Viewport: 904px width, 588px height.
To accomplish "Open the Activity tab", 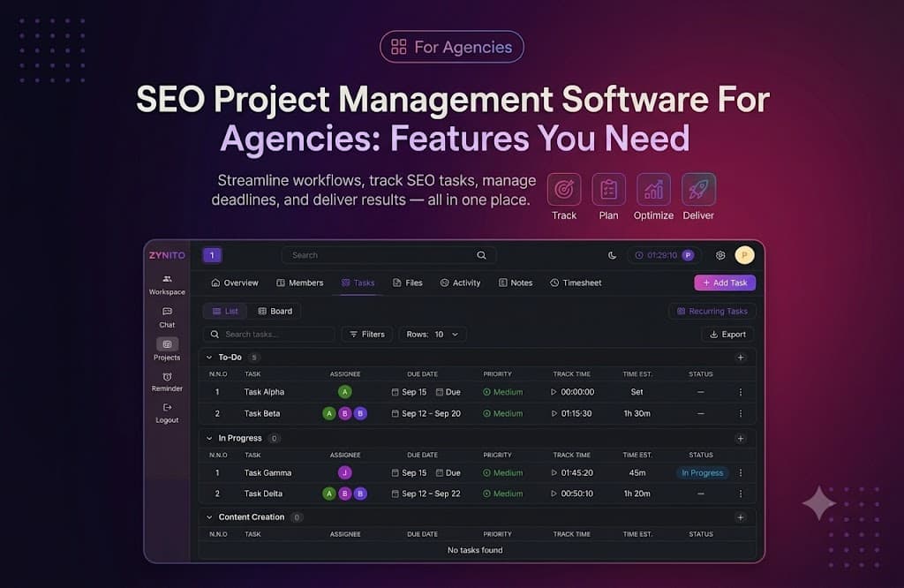I will tap(460, 283).
